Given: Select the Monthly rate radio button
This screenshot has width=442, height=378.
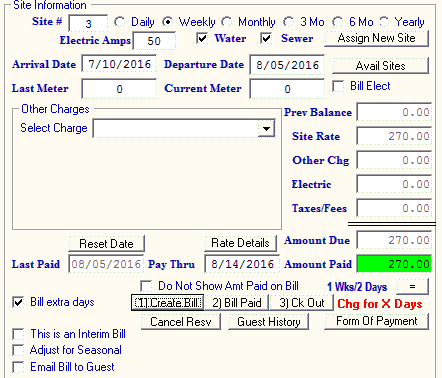Looking at the screenshot, I should point(226,22).
